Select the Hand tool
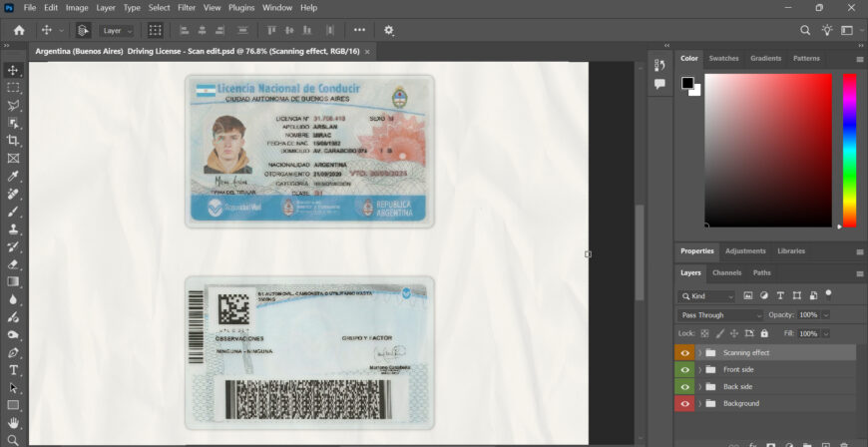Screen dimensions: 868x447 pyautogui.click(x=13, y=423)
